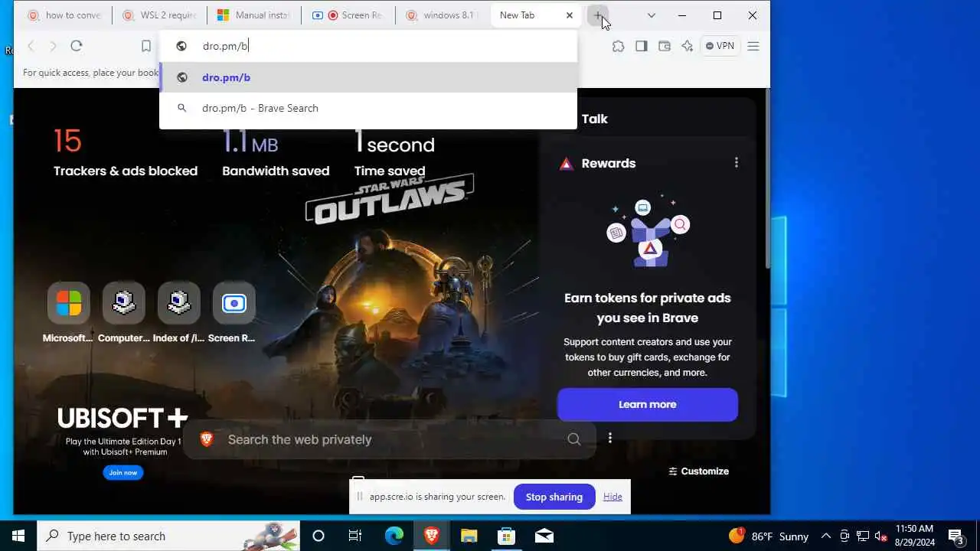Screen dimensions: 980x551
Task: Open the Extensions puzzle icon
Action: tap(619, 46)
